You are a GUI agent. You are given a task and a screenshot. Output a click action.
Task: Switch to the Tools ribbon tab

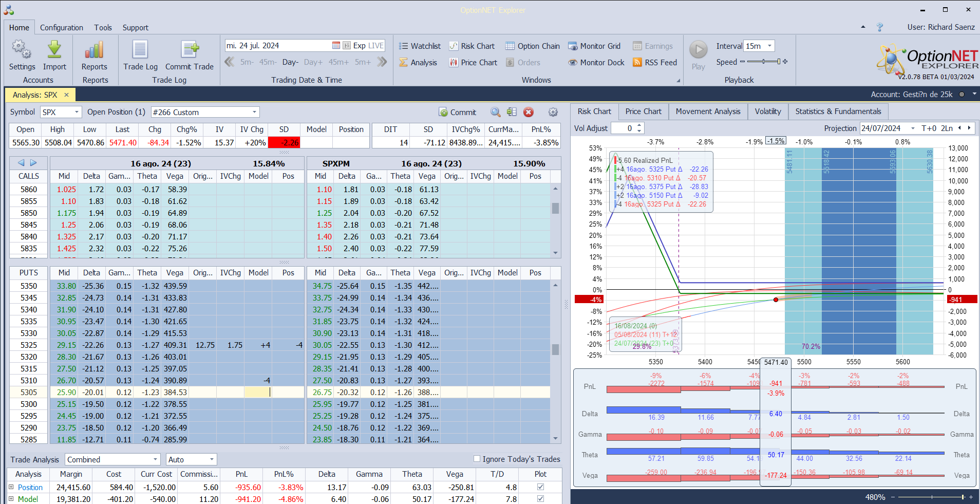pyautogui.click(x=103, y=28)
